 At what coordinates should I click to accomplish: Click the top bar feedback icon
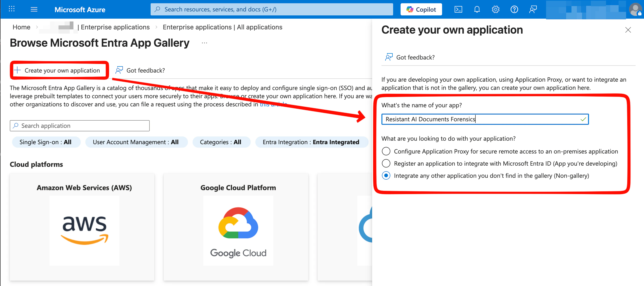coord(533,10)
